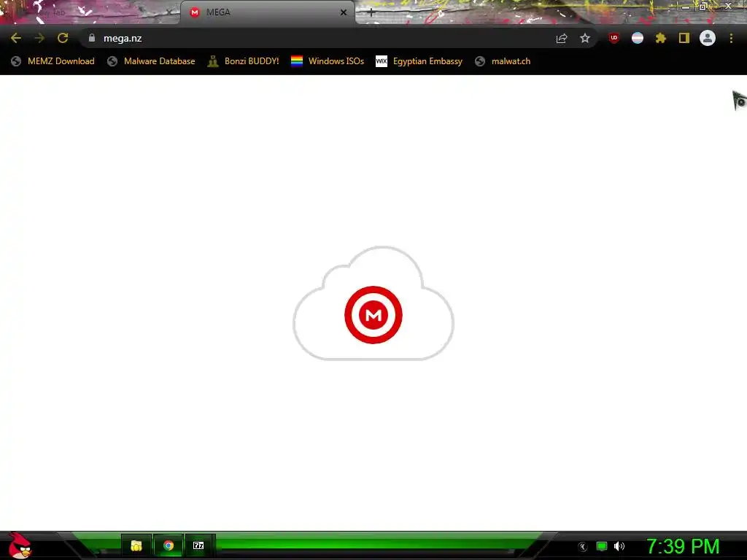Open the Malware Database bookmark

[x=151, y=61]
